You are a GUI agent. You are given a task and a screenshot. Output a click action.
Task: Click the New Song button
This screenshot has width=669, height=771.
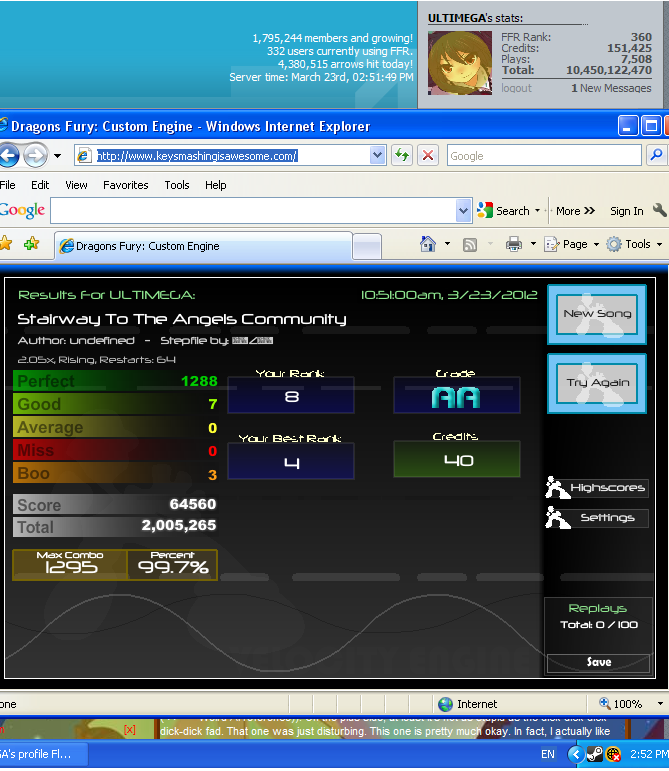click(x=597, y=314)
